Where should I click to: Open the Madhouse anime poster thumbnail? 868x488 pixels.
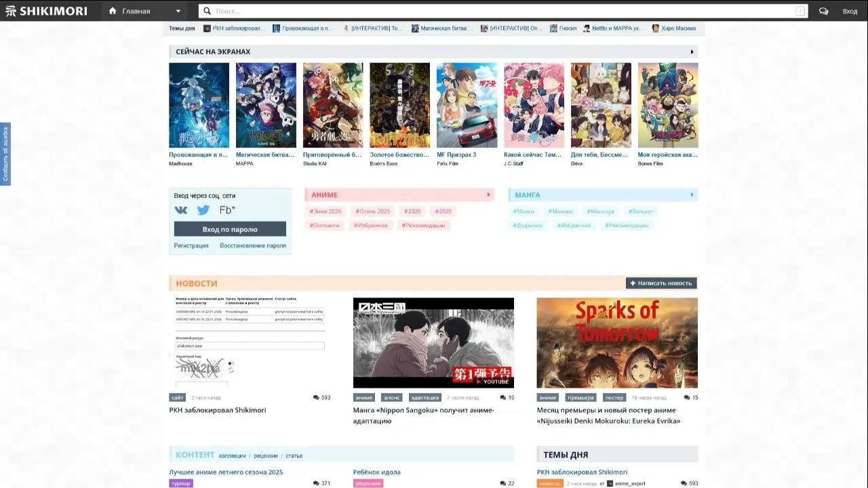click(199, 105)
